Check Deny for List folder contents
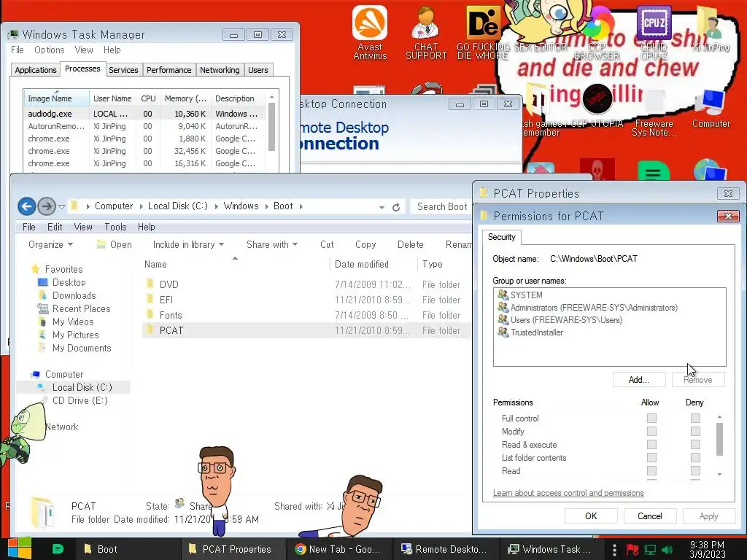This screenshot has width=747, height=560. (x=695, y=457)
